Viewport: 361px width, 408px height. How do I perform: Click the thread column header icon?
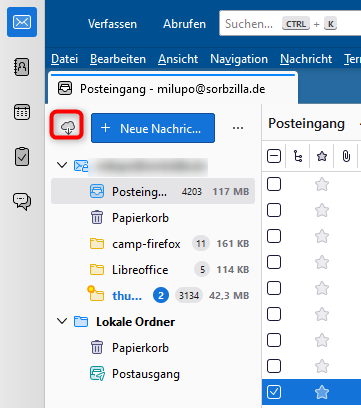[x=298, y=156]
